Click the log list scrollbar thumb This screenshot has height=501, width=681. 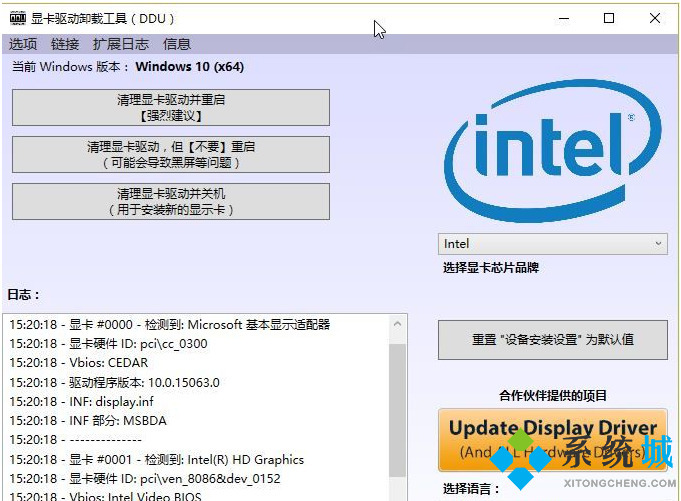click(x=397, y=411)
